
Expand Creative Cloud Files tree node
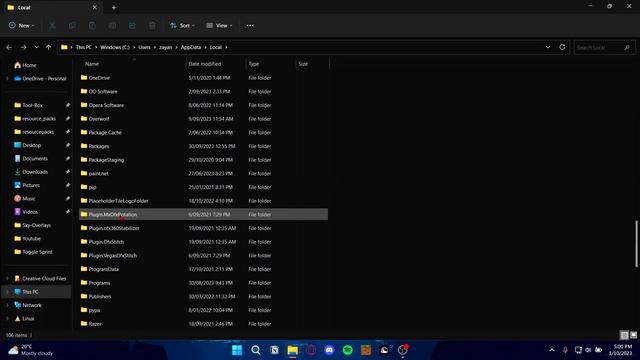click(x=7, y=279)
